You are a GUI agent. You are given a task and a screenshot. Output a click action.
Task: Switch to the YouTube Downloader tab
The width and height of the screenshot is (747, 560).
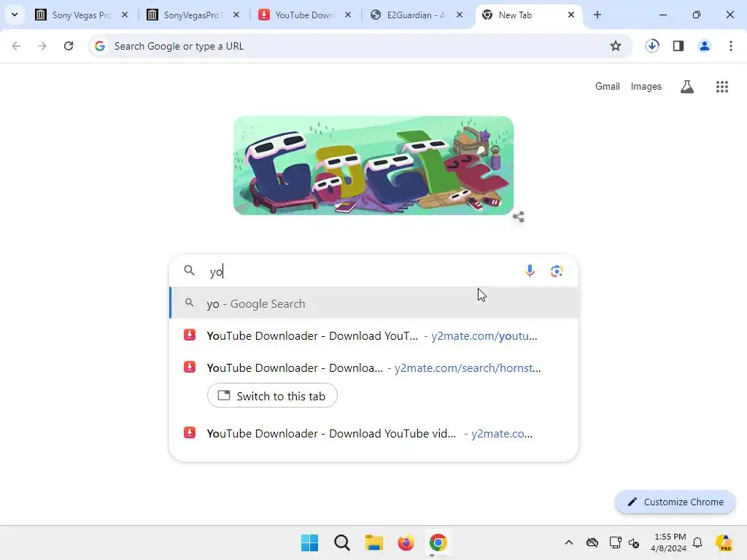306,15
